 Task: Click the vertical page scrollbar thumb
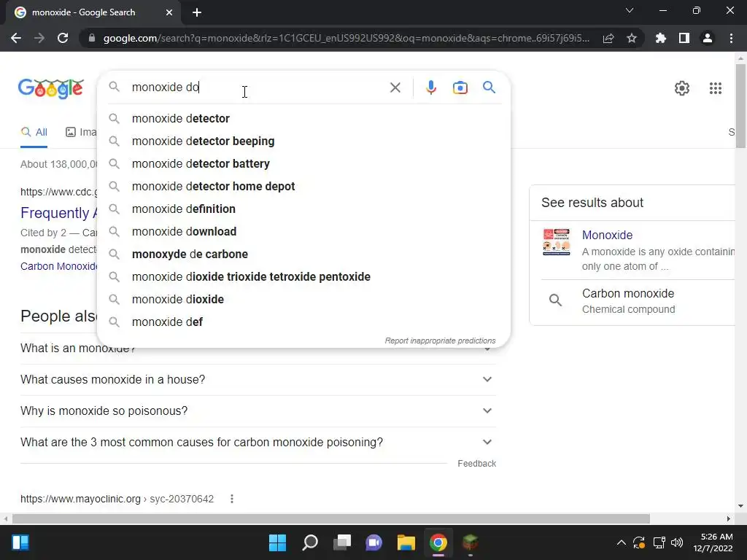coord(740,106)
